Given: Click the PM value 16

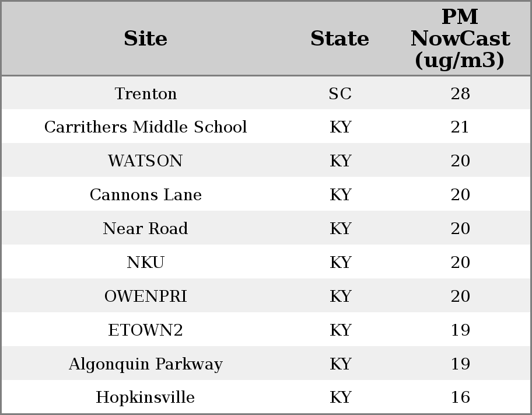Looking at the screenshot, I should 460,397.
